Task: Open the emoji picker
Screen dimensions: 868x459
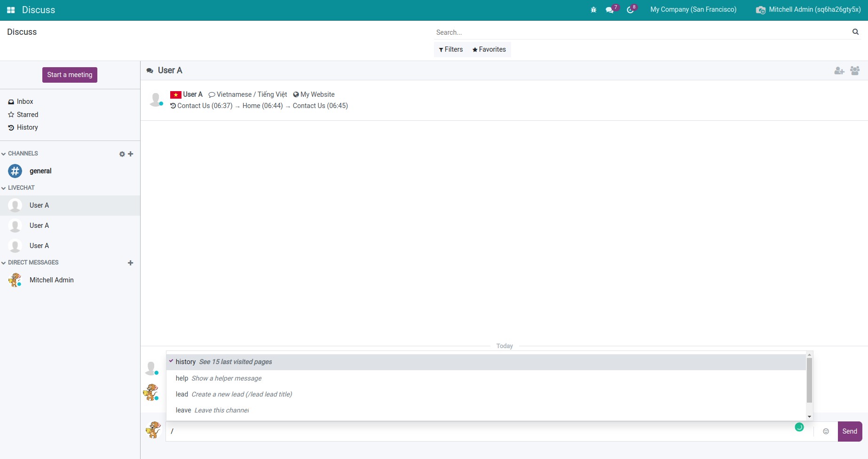Action: [x=826, y=431]
